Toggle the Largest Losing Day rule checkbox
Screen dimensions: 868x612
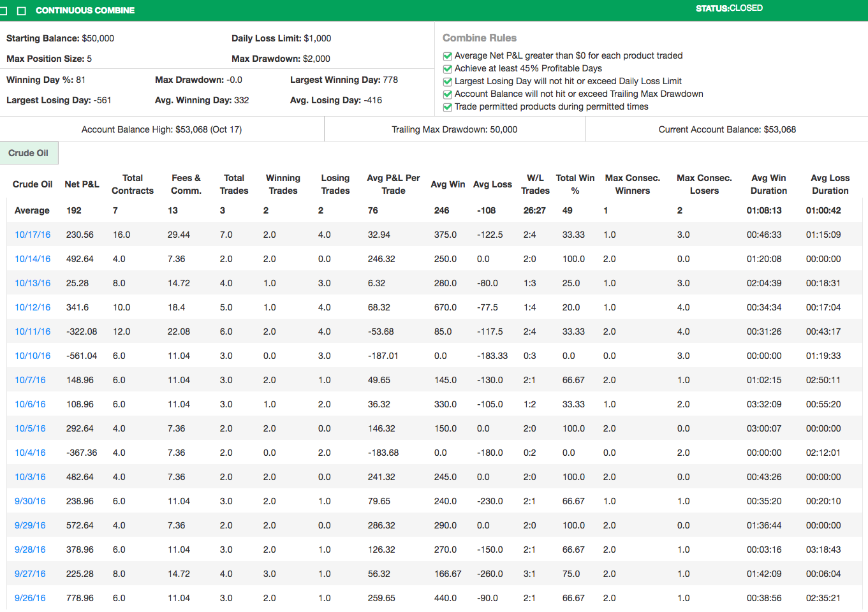(448, 82)
